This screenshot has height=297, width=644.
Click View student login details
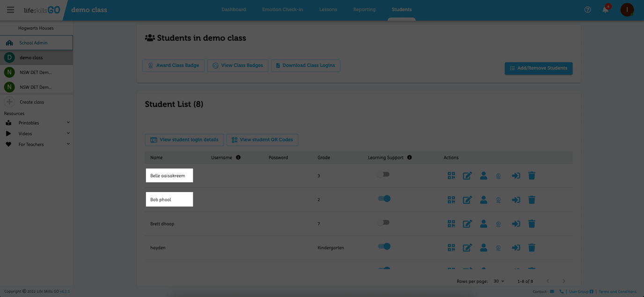184,140
